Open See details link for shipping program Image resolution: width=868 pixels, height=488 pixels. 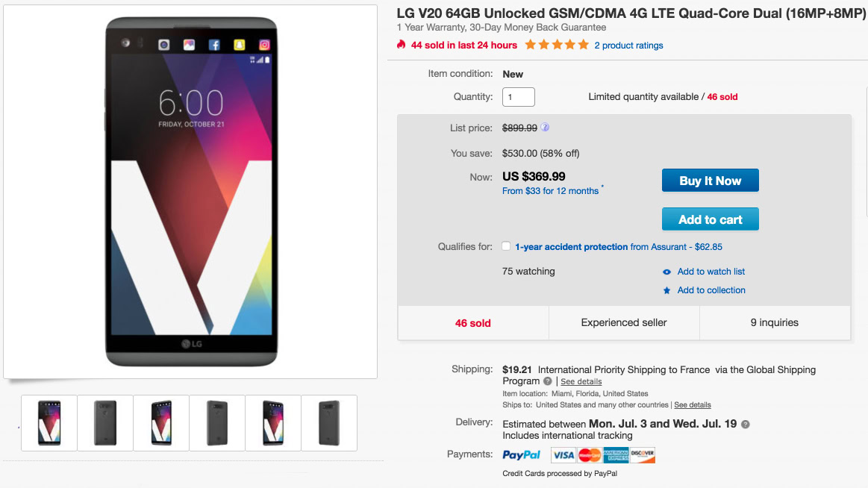(581, 382)
